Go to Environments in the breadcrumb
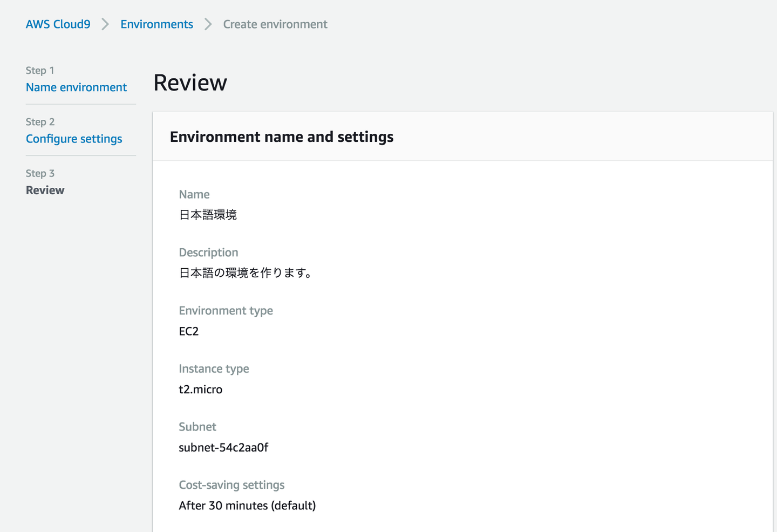777x532 pixels. (x=156, y=24)
